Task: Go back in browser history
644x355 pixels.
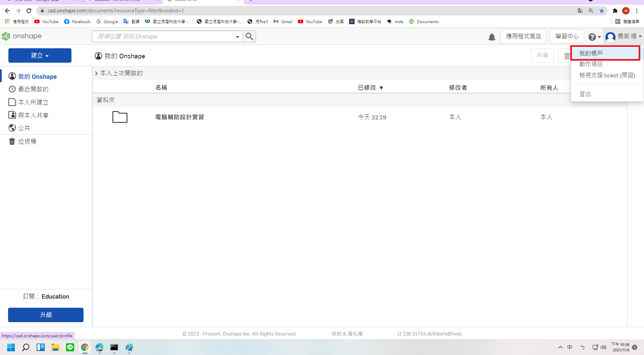Action: (x=7, y=11)
